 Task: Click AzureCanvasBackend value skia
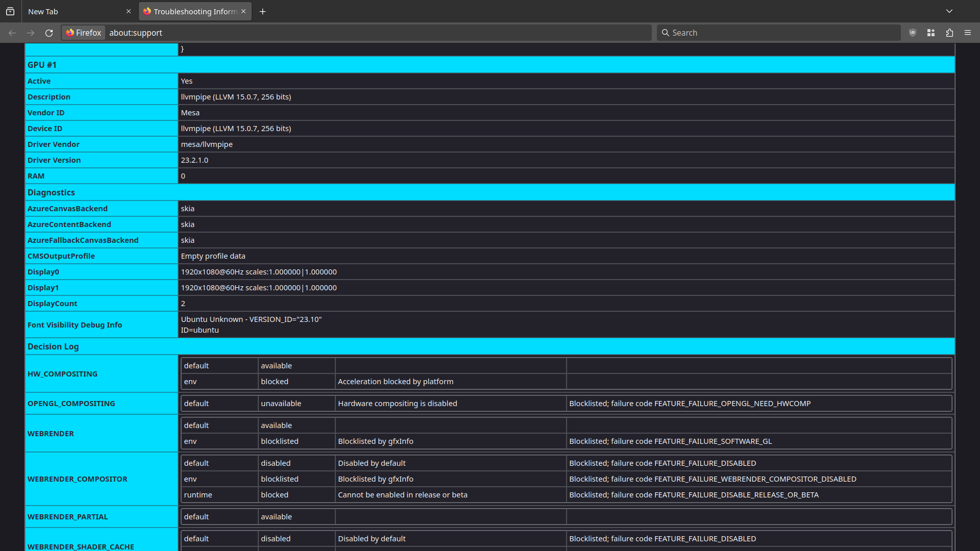187,209
